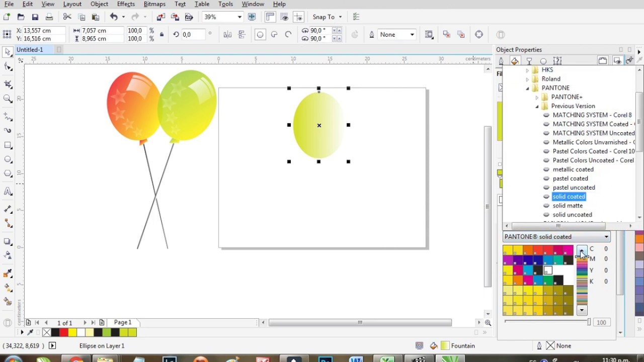644x362 pixels.
Task: Select the Polygon tool
Action: 8,174
